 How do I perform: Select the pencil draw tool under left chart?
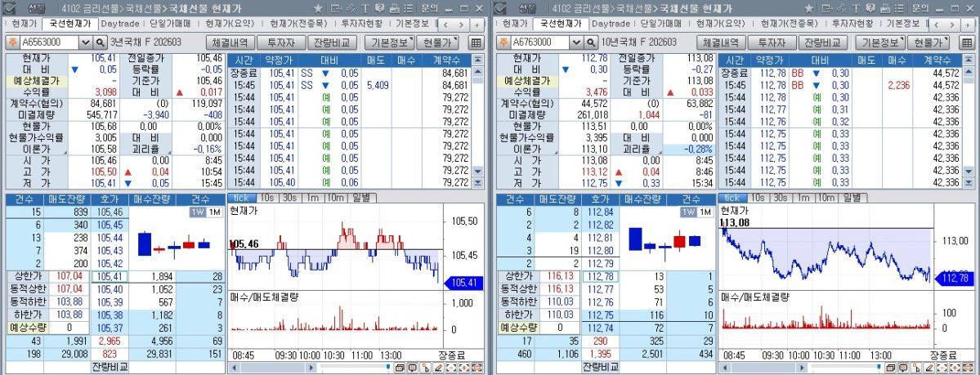[439, 368]
